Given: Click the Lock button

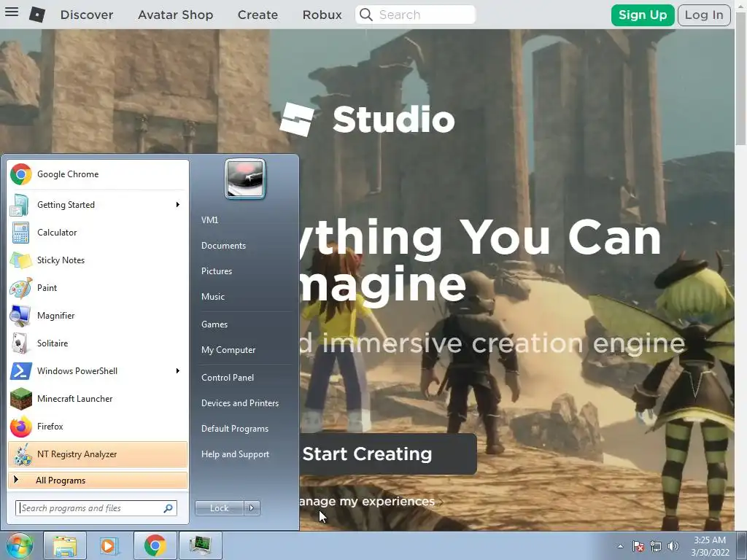Looking at the screenshot, I should [x=219, y=508].
